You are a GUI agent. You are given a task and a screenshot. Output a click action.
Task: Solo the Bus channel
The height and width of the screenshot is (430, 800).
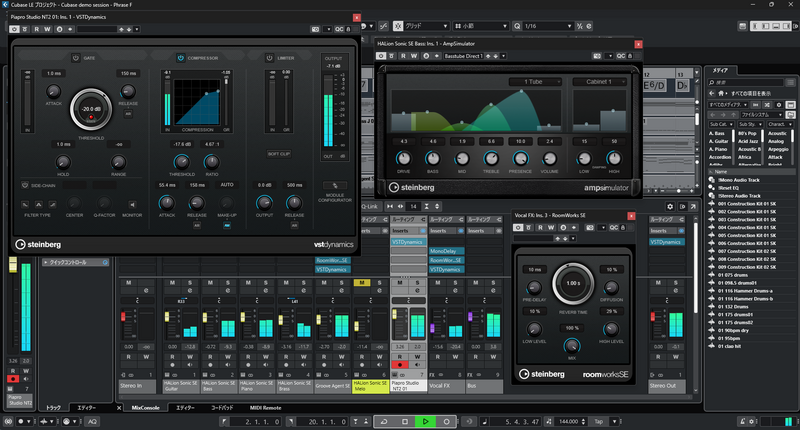(493, 283)
